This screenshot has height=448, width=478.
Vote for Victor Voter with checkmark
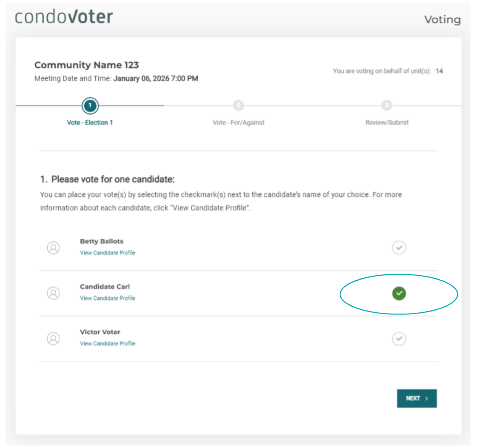pyautogui.click(x=399, y=339)
